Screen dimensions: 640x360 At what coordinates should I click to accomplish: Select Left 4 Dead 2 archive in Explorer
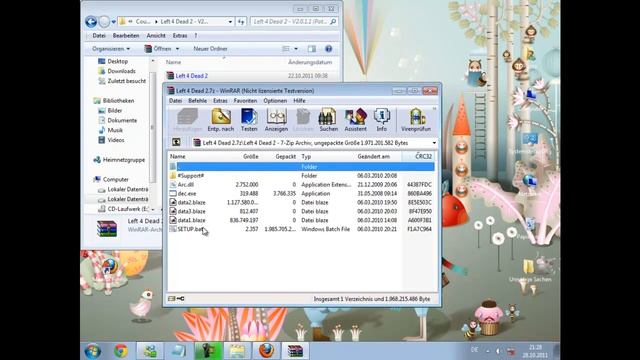point(191,76)
